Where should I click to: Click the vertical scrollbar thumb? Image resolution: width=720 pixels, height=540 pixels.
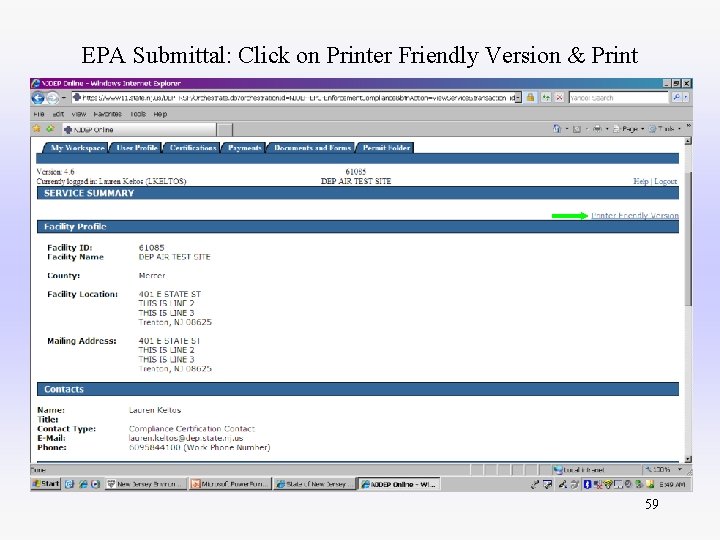click(x=688, y=238)
